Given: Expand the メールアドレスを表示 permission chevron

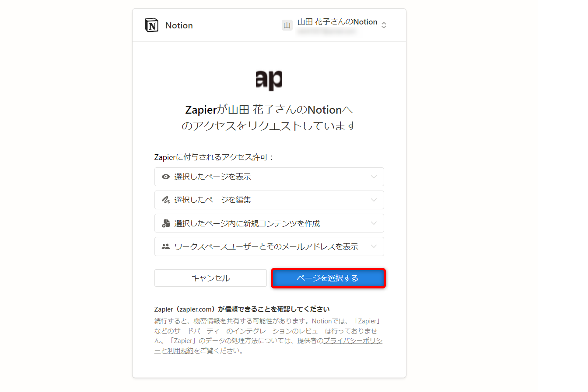Looking at the screenshot, I should (374, 246).
